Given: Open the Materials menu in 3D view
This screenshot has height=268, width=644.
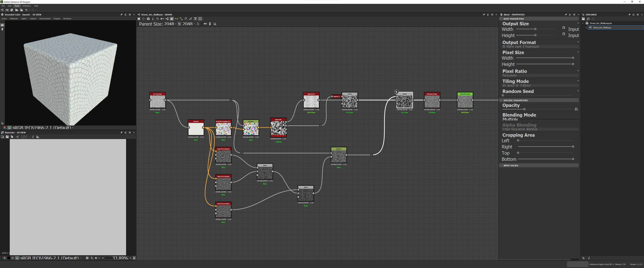Looking at the screenshot, I should coord(14,18).
